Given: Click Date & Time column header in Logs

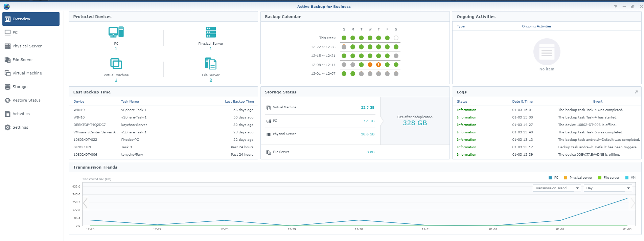Looking at the screenshot, I should pos(522,102).
